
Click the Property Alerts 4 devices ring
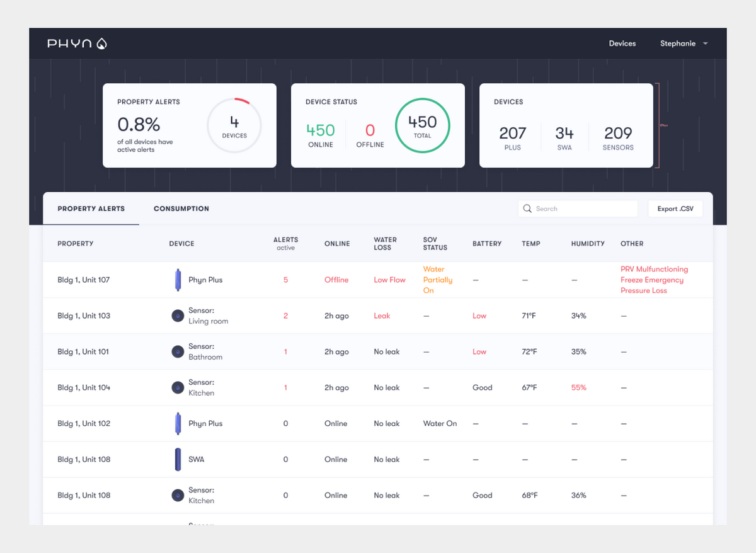tap(234, 125)
